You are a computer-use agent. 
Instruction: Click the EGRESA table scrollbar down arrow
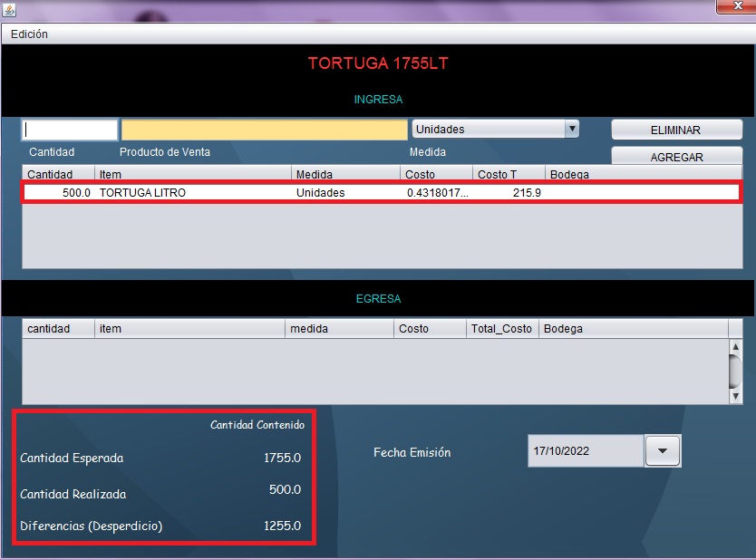tap(735, 396)
